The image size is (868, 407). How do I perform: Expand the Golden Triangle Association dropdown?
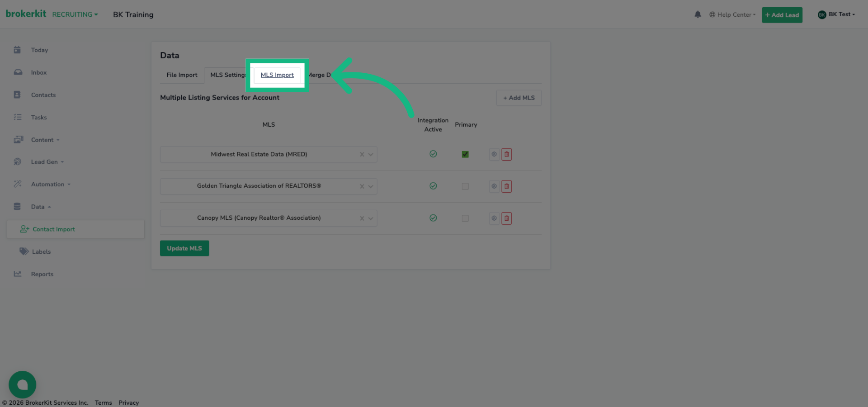click(x=371, y=186)
